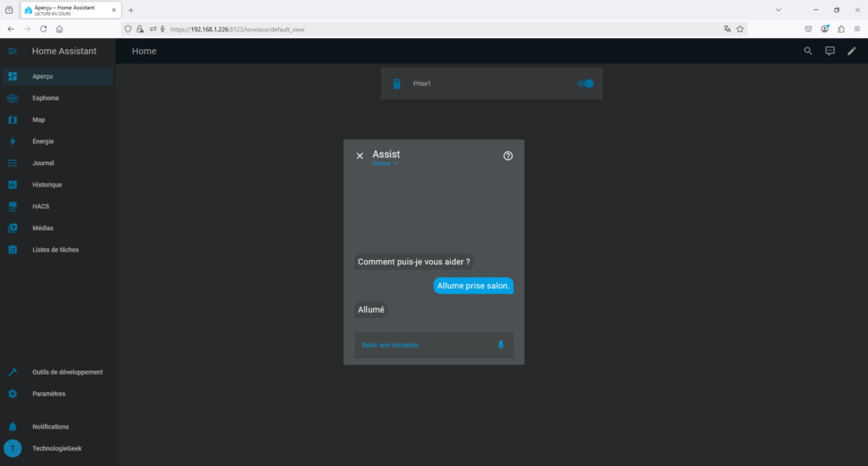Expand the Ollama assistant pipeline dropdown
Image resolution: width=868 pixels, height=466 pixels.
pyautogui.click(x=385, y=164)
